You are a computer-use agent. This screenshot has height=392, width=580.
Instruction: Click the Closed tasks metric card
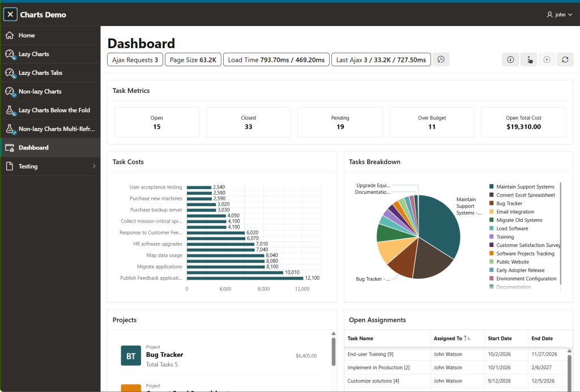(x=249, y=122)
